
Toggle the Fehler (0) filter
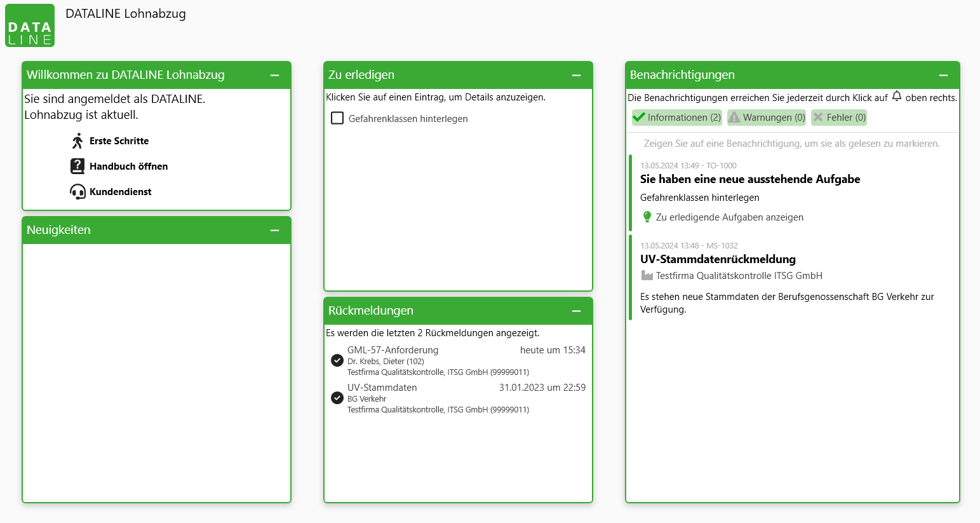click(x=839, y=118)
